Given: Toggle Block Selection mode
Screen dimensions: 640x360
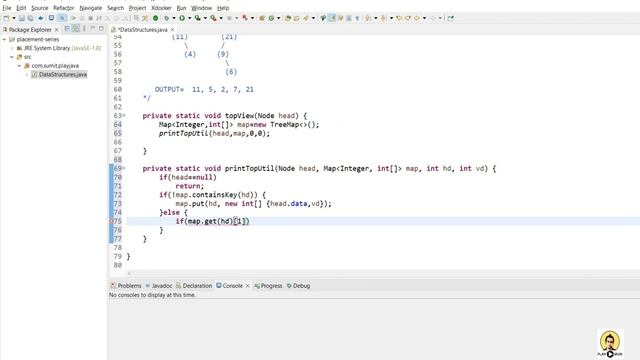Looking at the screenshot, I should (349, 18).
